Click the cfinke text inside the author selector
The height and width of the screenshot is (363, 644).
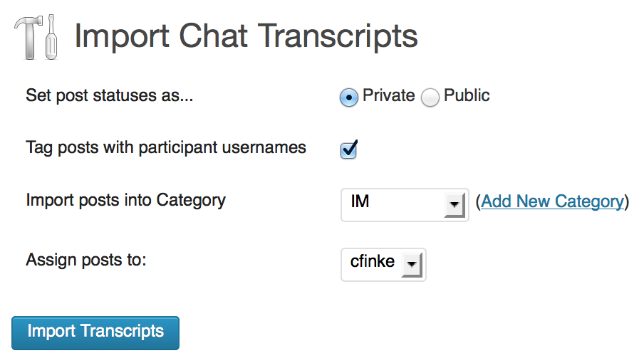tap(372, 261)
